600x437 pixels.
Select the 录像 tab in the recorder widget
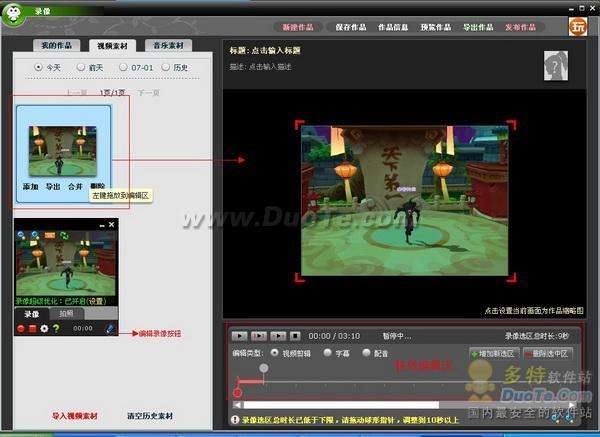32,314
